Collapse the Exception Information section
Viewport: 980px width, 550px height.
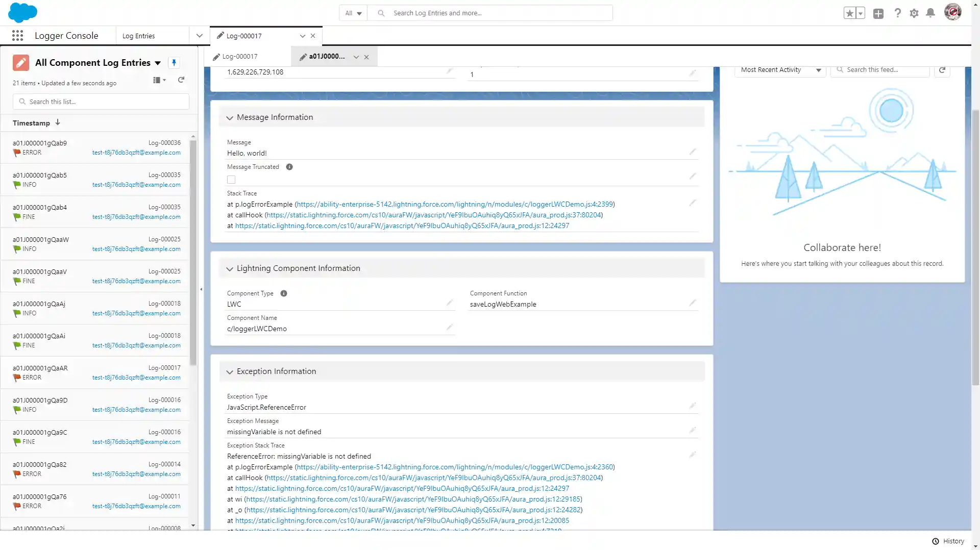pyautogui.click(x=230, y=372)
